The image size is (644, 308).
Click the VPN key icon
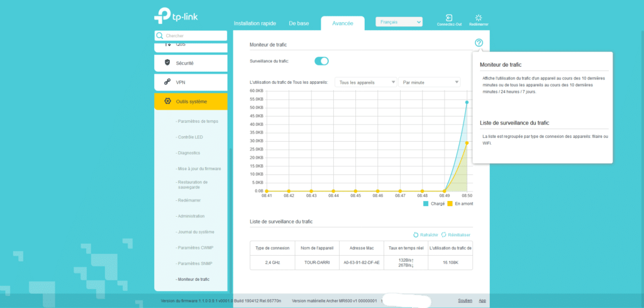tap(167, 82)
